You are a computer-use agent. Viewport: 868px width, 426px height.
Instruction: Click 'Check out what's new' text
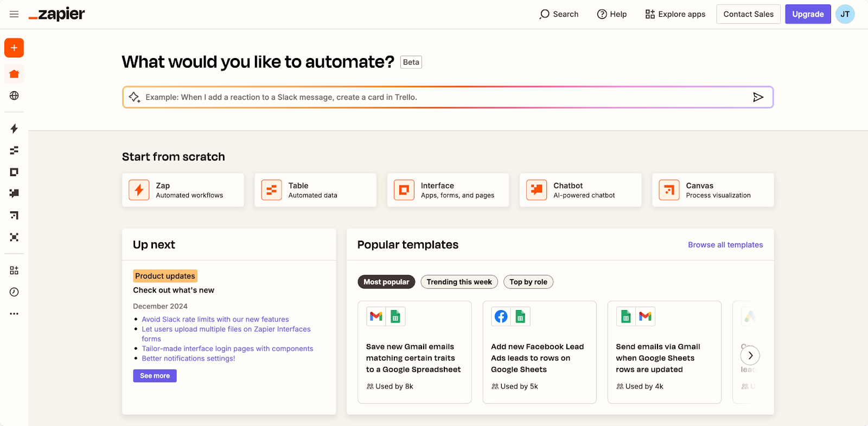coord(174,290)
